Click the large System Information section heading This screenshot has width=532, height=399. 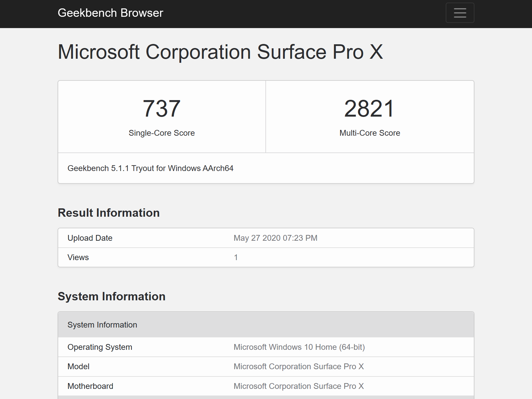(x=111, y=296)
